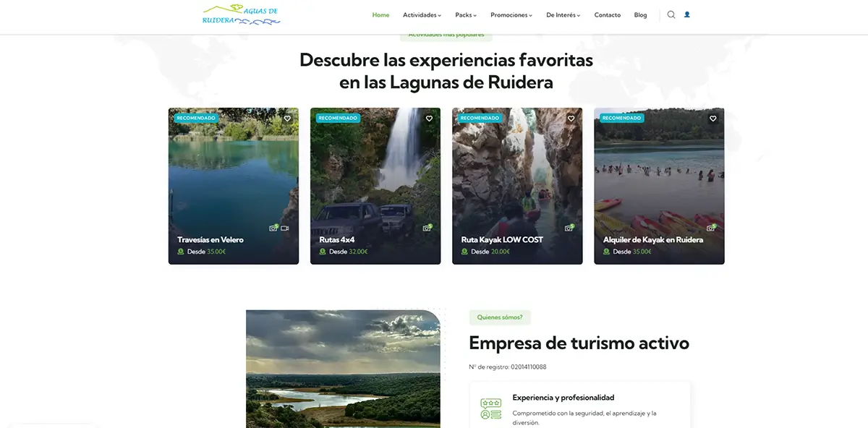Click price icon beside Desde 20.00€
This screenshot has width=868, height=428.
464,252
